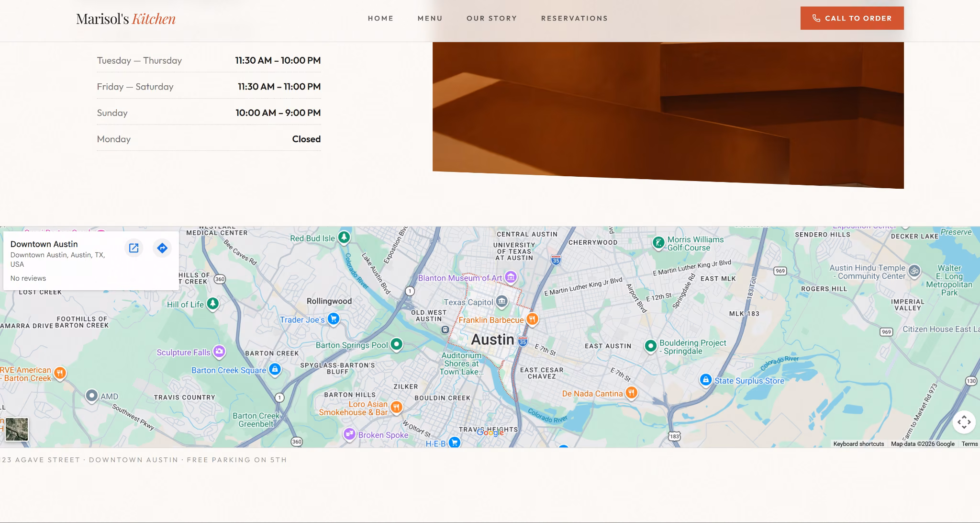The image size is (980, 523).
Task: Click Loro Asian Smokehouse & Bar pin
Action: 396,407
